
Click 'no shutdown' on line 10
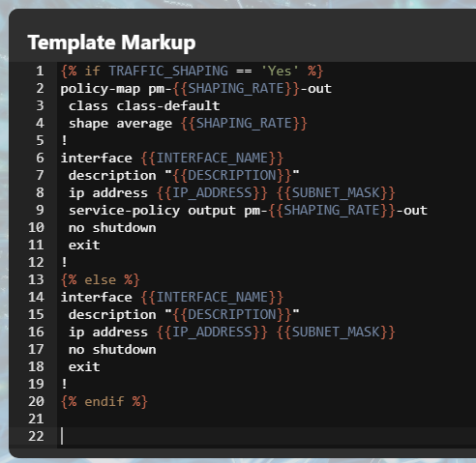pos(112,228)
